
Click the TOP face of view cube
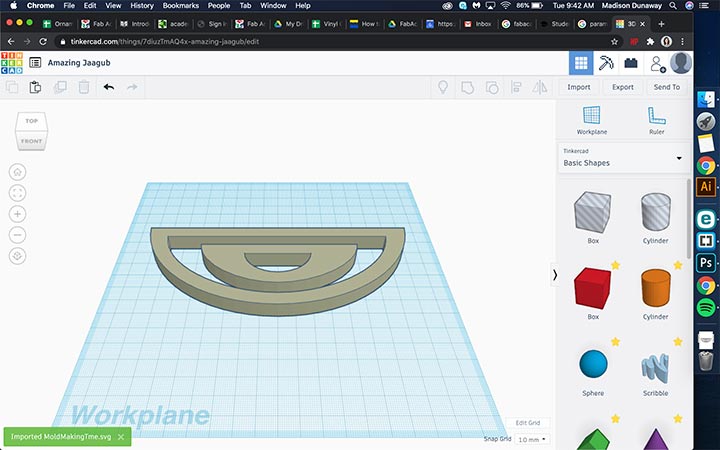(31, 121)
